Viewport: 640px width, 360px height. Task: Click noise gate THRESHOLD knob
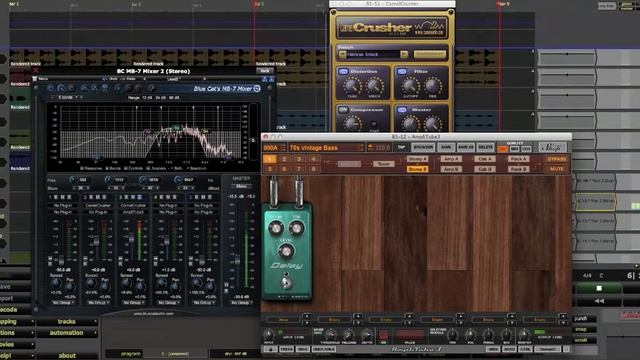(x=331, y=335)
